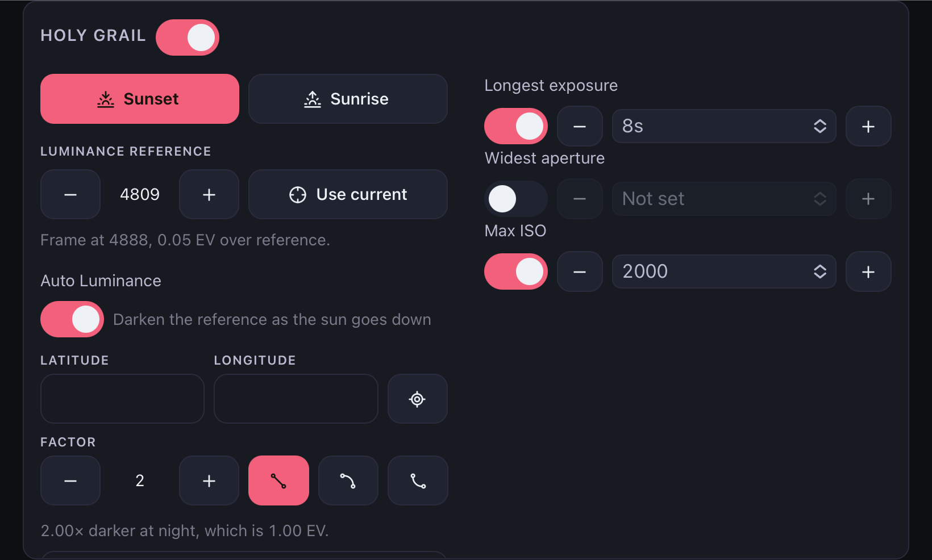Viewport: 932px width, 560px height.
Task: Open the Max ISO 2000 dropdown
Action: coord(724,271)
